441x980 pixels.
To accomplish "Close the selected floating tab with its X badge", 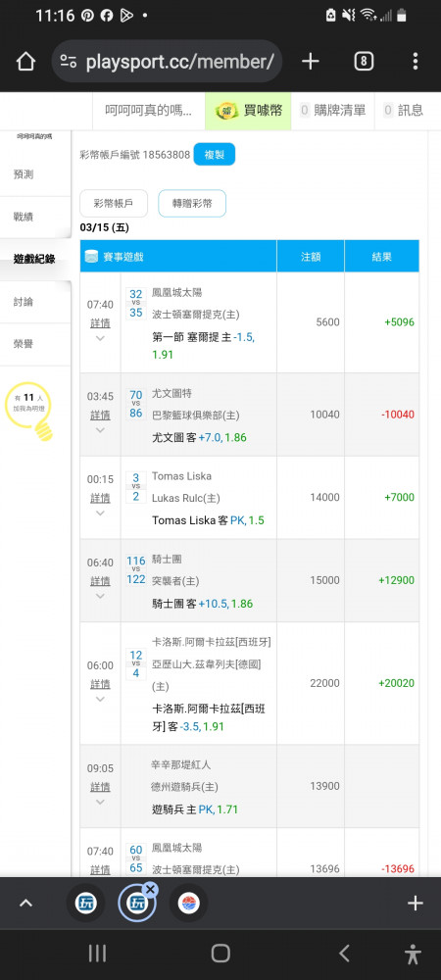I will [151, 890].
